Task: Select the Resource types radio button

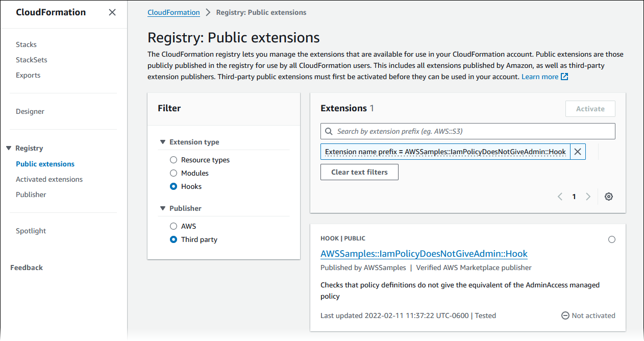Action: tap(174, 160)
